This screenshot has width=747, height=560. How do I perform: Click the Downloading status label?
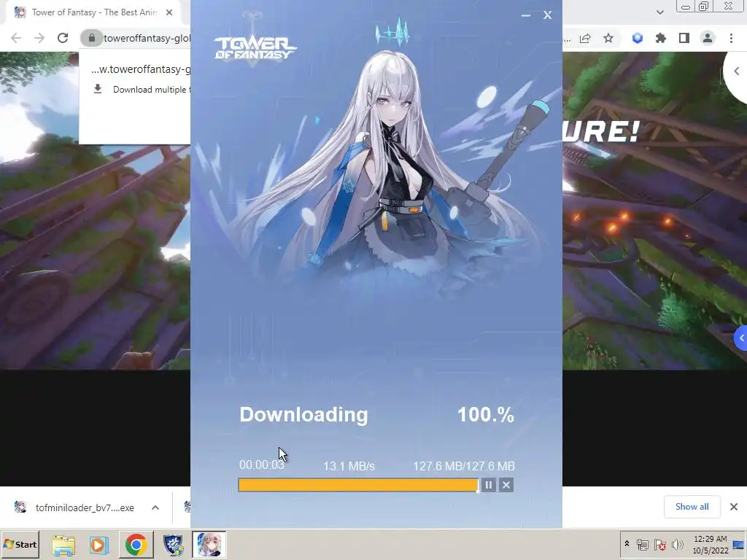click(x=304, y=415)
